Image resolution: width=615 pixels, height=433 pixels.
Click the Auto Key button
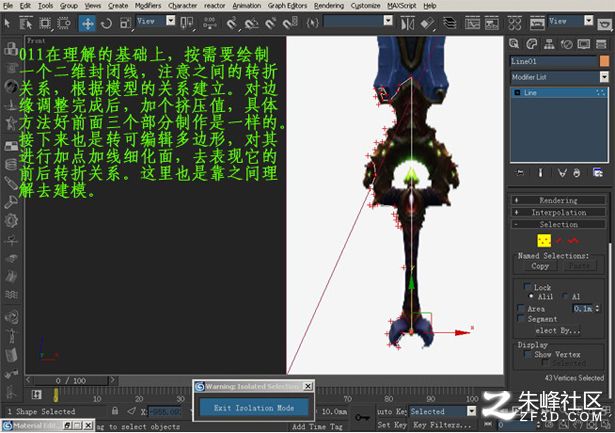click(392, 411)
